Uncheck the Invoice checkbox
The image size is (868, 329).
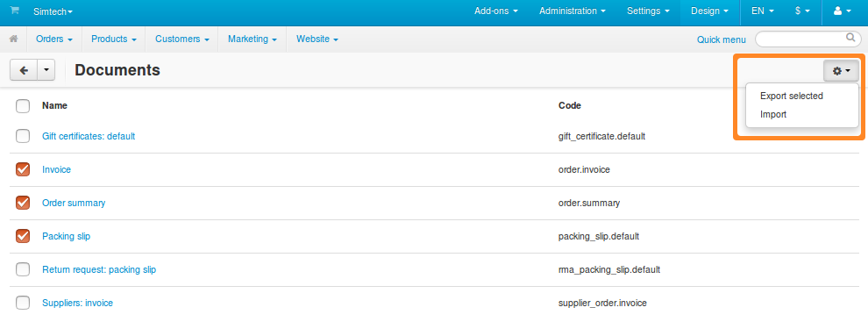pyautogui.click(x=23, y=169)
